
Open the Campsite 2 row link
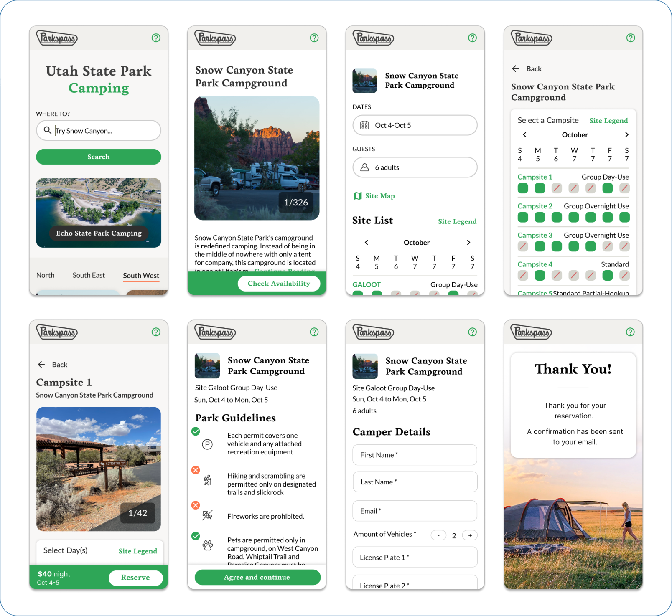coord(535,206)
